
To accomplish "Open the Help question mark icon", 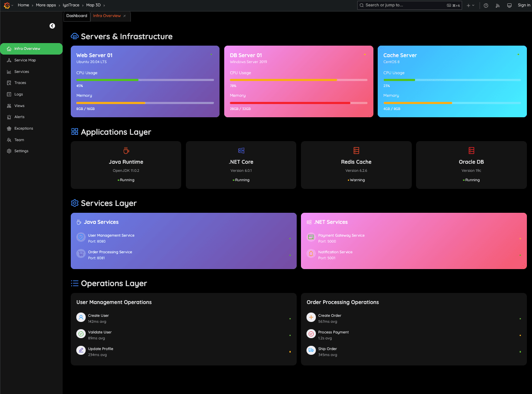I will (486, 5).
